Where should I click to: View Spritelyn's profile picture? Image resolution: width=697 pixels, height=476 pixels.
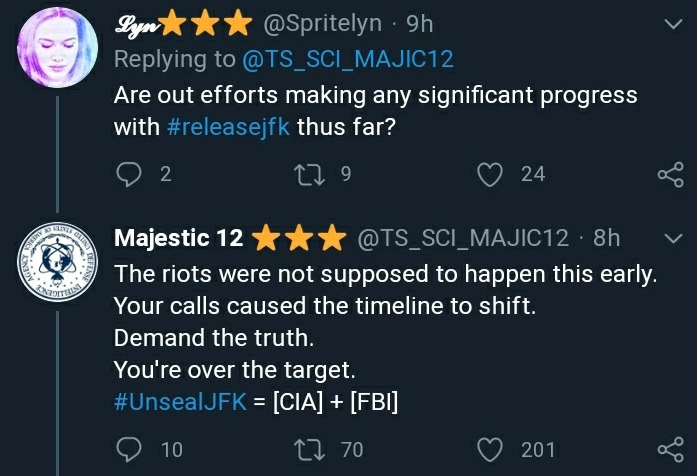58,49
